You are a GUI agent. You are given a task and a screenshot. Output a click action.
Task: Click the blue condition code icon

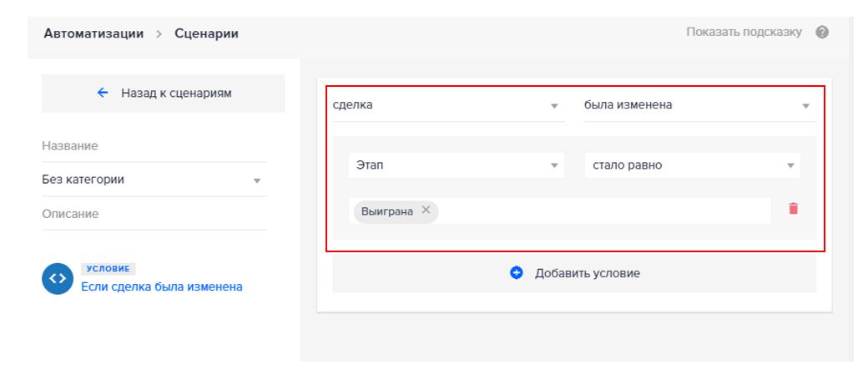pos(58,280)
